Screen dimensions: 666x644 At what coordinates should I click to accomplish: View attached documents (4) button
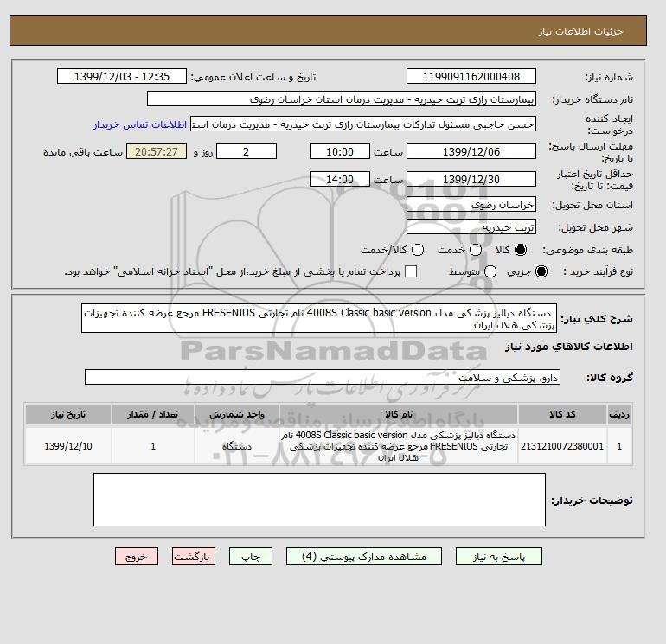[364, 557]
